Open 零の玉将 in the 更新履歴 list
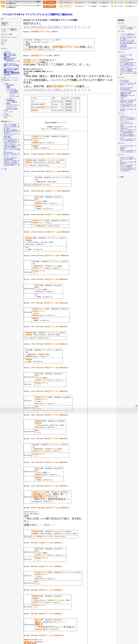The width and height of the screenshot is (138, 644). (123, 56)
